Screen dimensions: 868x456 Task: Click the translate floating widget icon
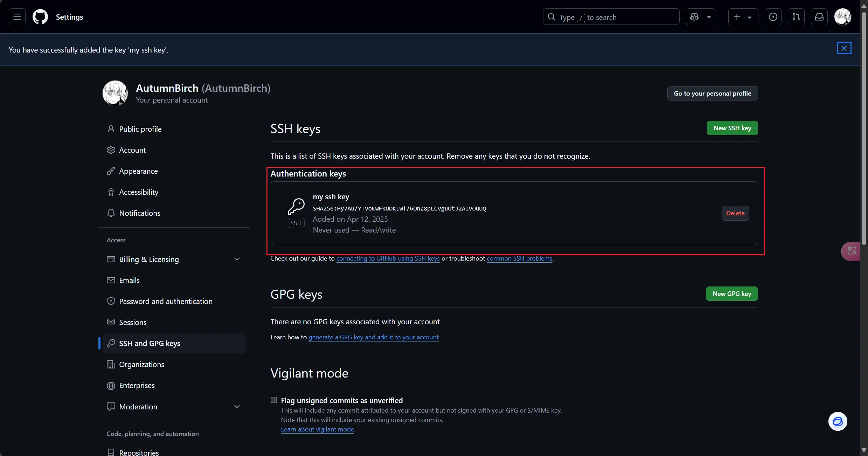pos(852,251)
